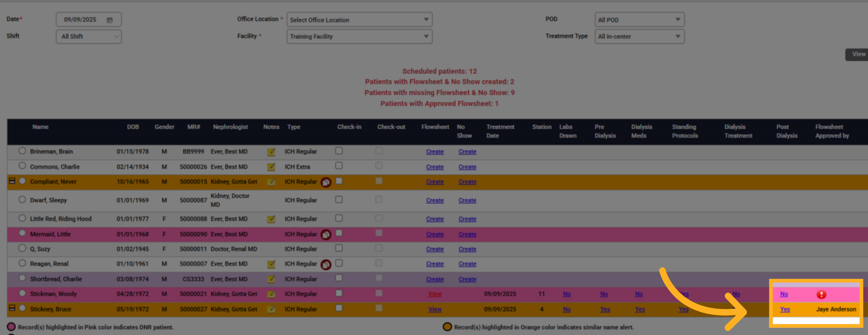
Task: Select radio button for Dwarf, Sleepy
Action: pyautogui.click(x=22, y=199)
